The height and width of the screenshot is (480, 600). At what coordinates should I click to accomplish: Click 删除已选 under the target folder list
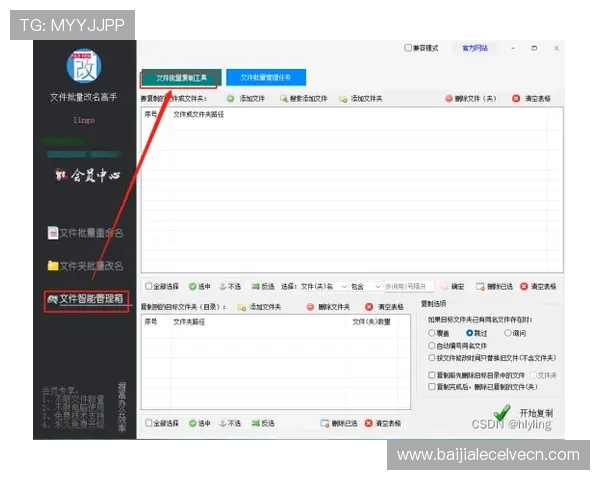pyautogui.click(x=339, y=423)
